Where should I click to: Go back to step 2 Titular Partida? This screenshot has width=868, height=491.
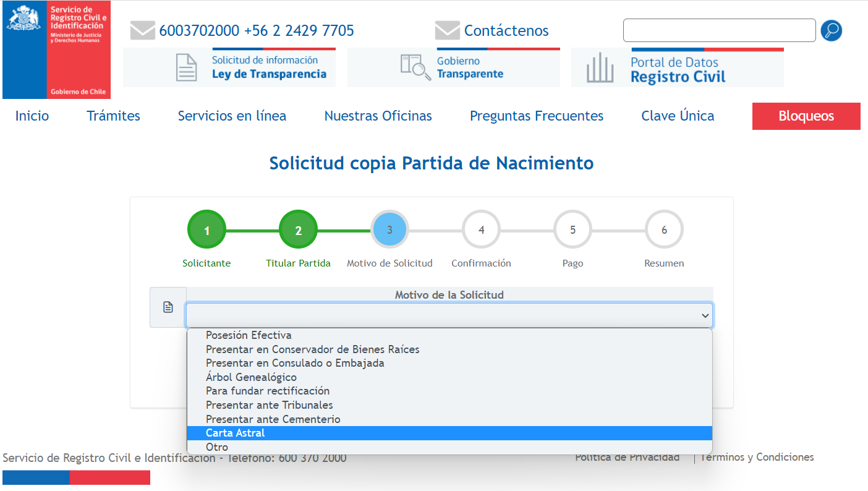coord(298,230)
